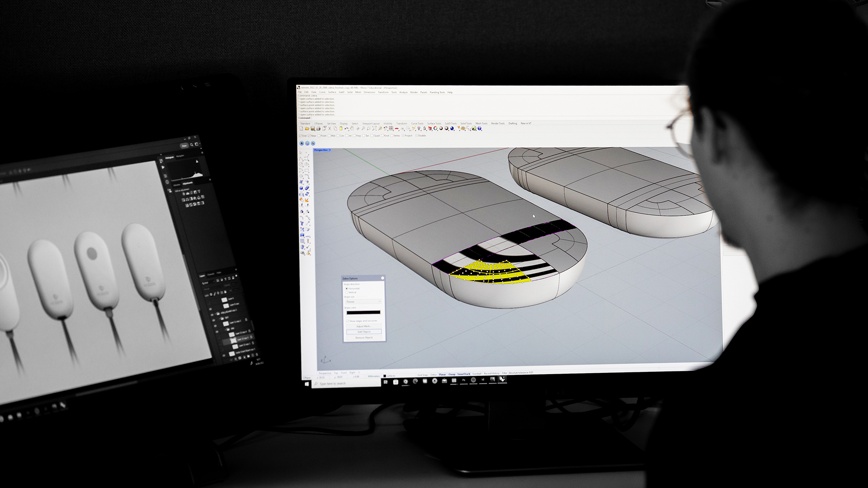Image resolution: width=868 pixels, height=488 pixels.
Task: Select the Explode tool in sidebar
Action: pyautogui.click(x=307, y=200)
